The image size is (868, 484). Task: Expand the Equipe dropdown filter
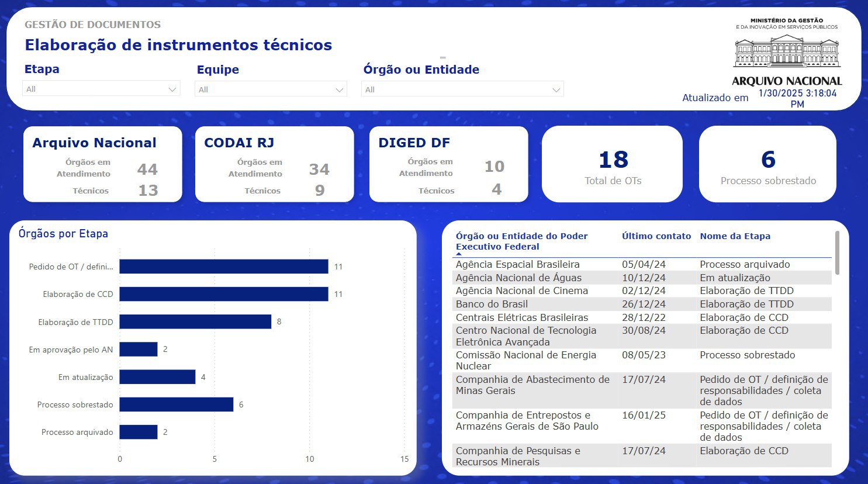(x=271, y=89)
